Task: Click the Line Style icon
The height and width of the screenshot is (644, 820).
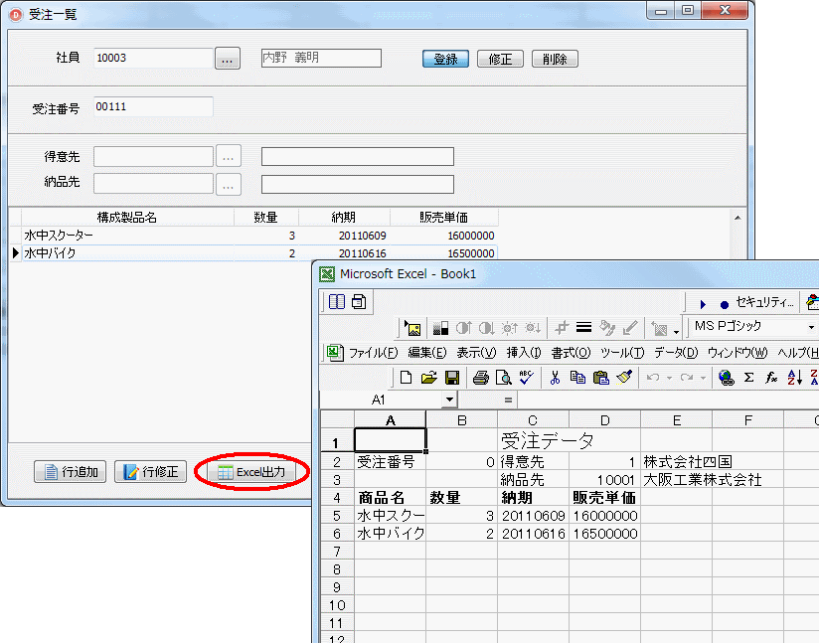Action: tap(584, 328)
